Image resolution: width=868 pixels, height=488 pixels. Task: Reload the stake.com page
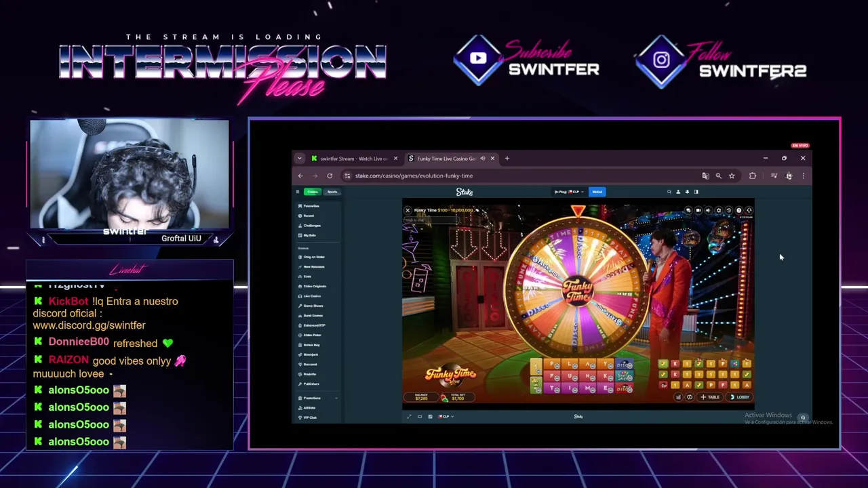pos(330,176)
